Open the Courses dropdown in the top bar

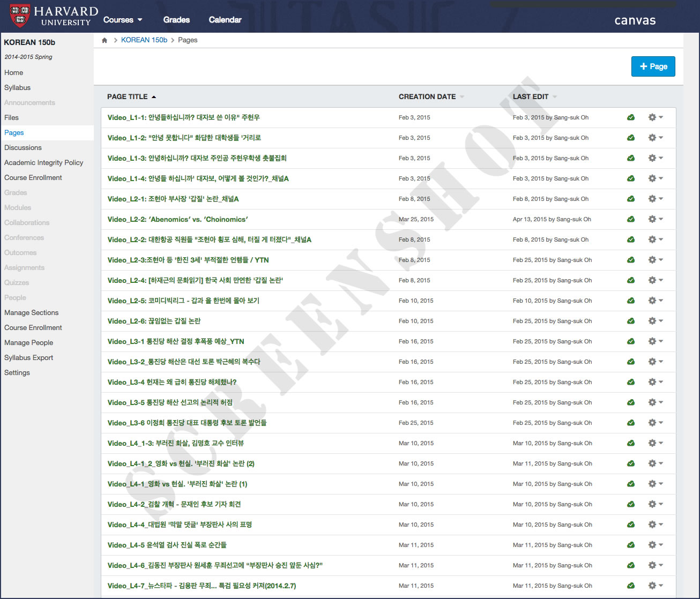123,20
